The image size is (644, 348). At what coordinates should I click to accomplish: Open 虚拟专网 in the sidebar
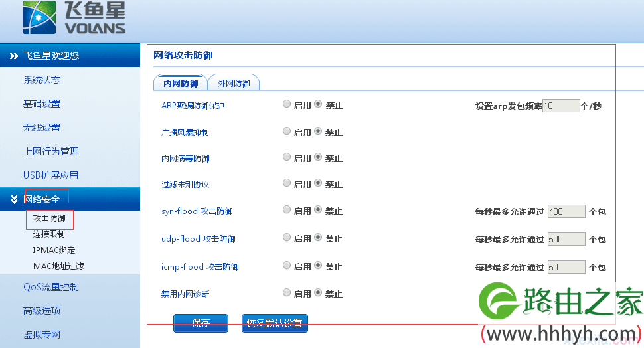[42, 335]
